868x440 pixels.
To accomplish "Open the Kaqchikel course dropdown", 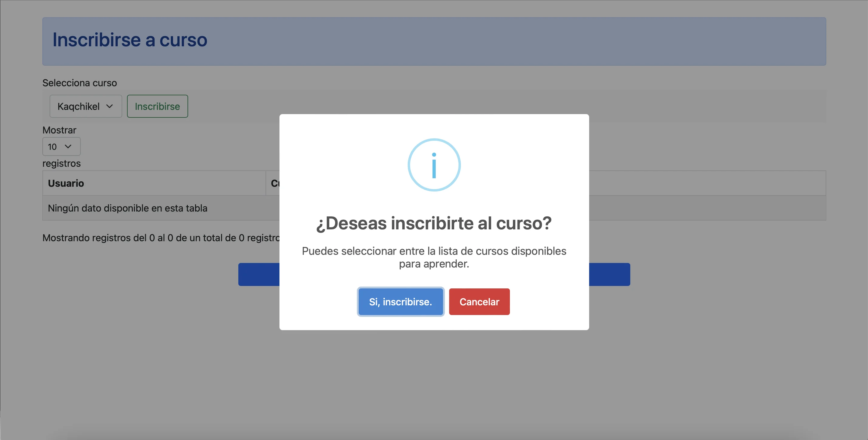I will pyautogui.click(x=86, y=106).
